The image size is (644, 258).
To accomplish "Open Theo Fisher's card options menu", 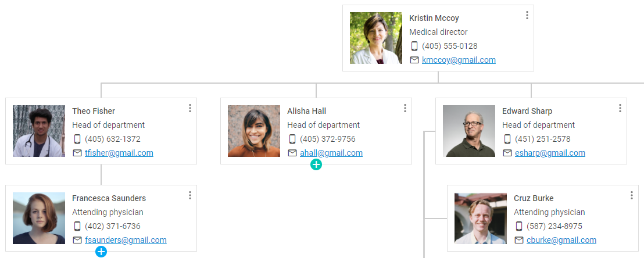I will [x=189, y=108].
